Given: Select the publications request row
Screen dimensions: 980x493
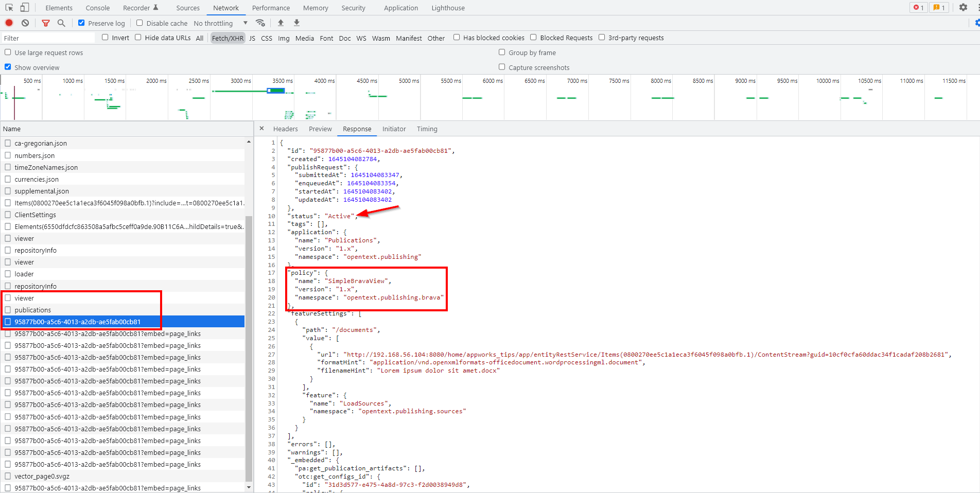Looking at the screenshot, I should click(x=33, y=310).
